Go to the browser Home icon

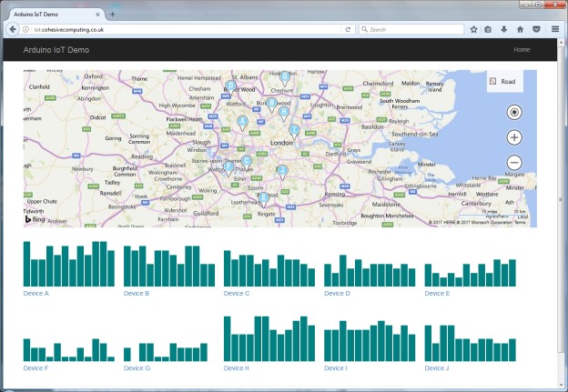(x=520, y=29)
